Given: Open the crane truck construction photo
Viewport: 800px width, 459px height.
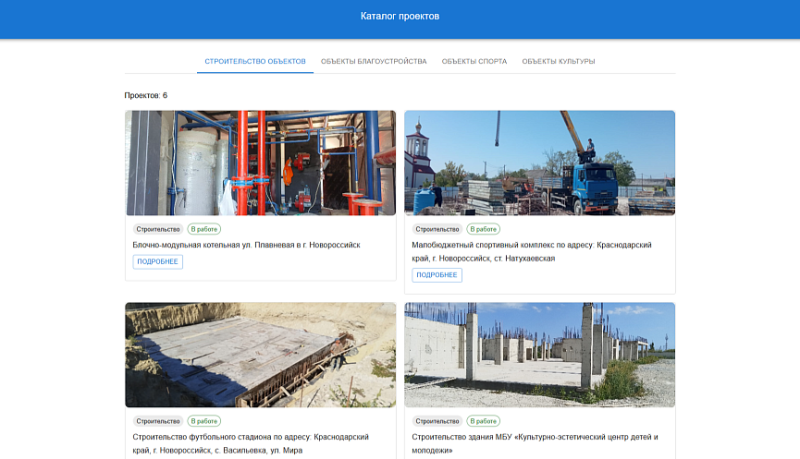Looking at the screenshot, I should pyautogui.click(x=540, y=163).
